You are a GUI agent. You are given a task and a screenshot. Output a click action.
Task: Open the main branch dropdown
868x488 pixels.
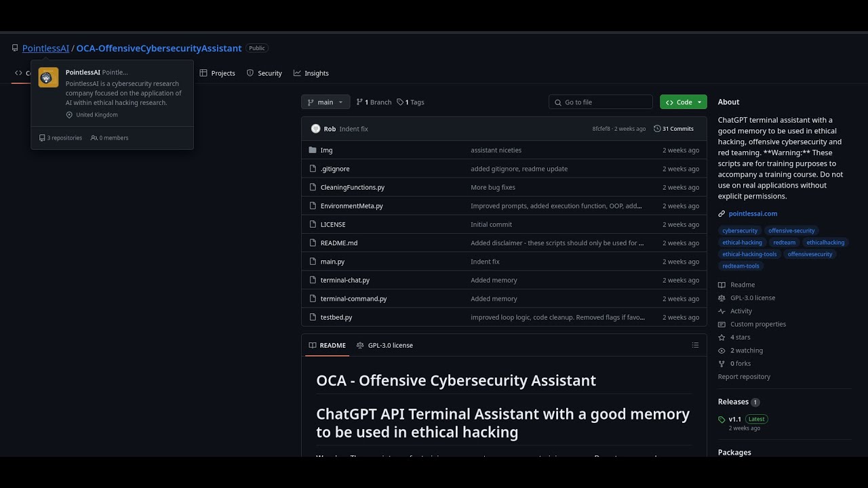pos(325,102)
